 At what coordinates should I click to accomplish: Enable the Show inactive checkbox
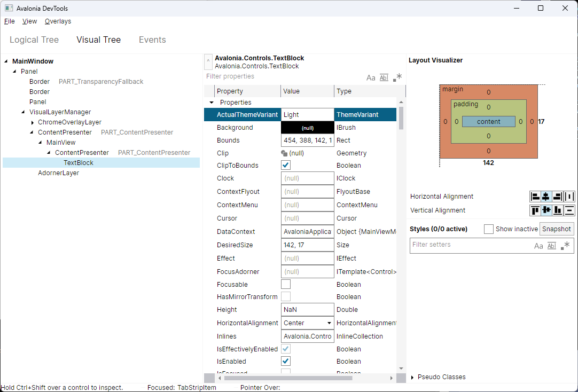(x=489, y=229)
